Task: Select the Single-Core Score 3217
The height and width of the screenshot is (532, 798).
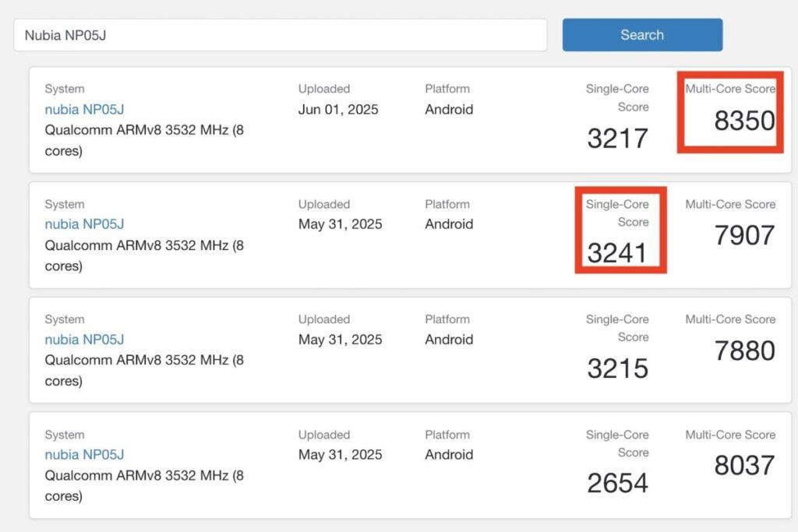Action: pyautogui.click(x=618, y=139)
